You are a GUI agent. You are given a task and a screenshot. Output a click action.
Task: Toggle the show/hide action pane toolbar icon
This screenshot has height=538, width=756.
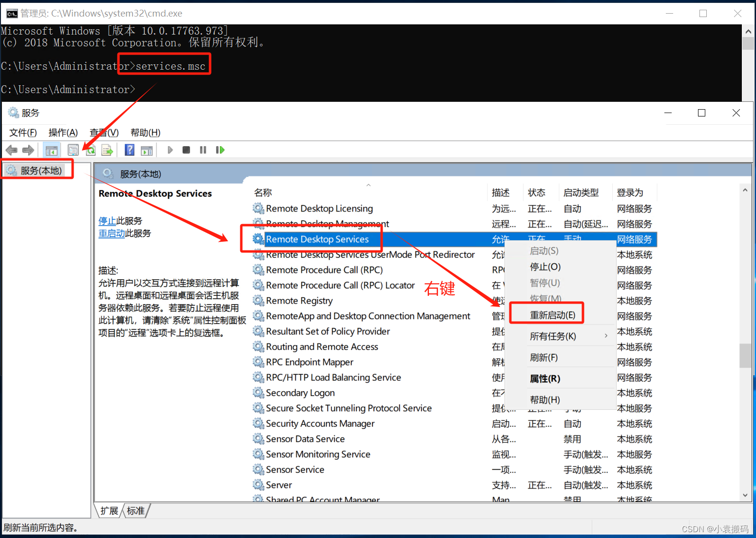pyautogui.click(x=147, y=150)
